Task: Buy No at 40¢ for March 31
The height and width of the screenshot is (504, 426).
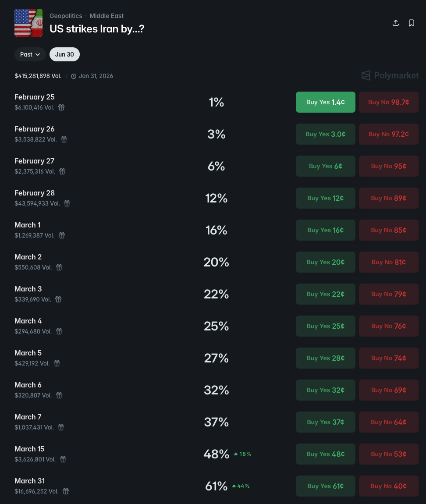Action: coord(388,486)
